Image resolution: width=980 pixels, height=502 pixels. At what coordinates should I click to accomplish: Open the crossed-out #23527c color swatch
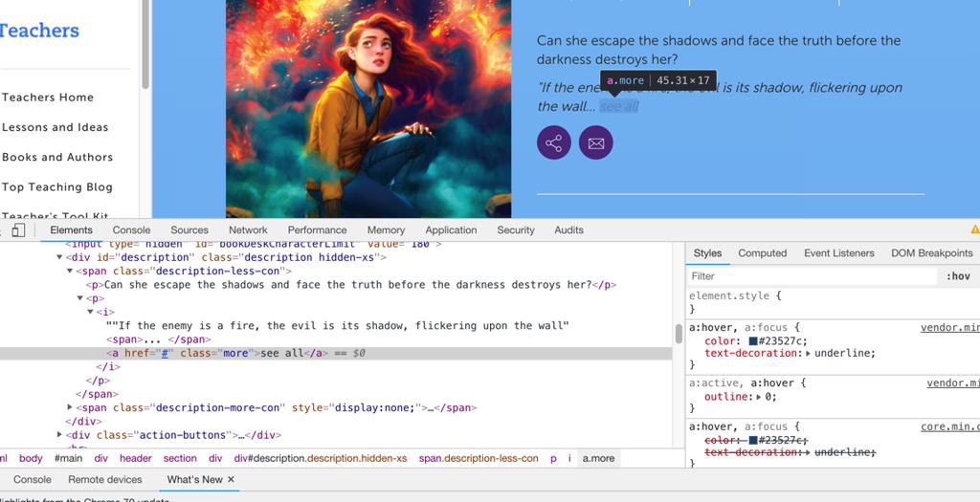coord(753,441)
